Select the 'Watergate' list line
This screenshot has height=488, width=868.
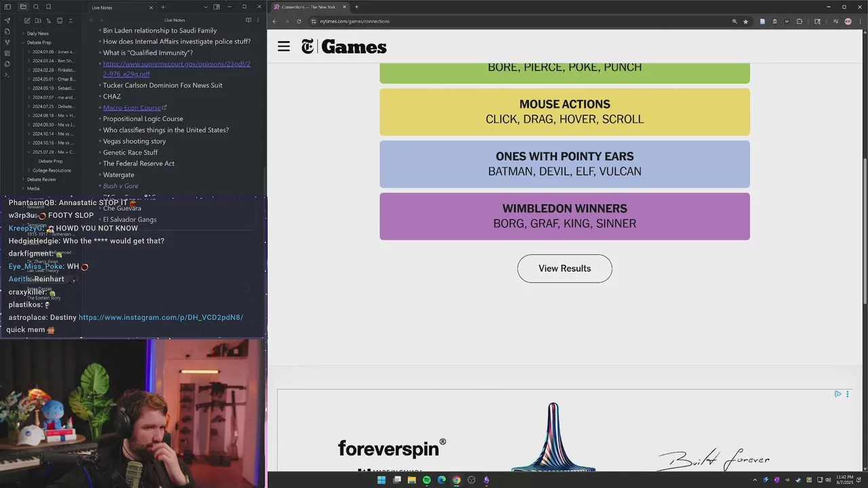[x=119, y=175]
